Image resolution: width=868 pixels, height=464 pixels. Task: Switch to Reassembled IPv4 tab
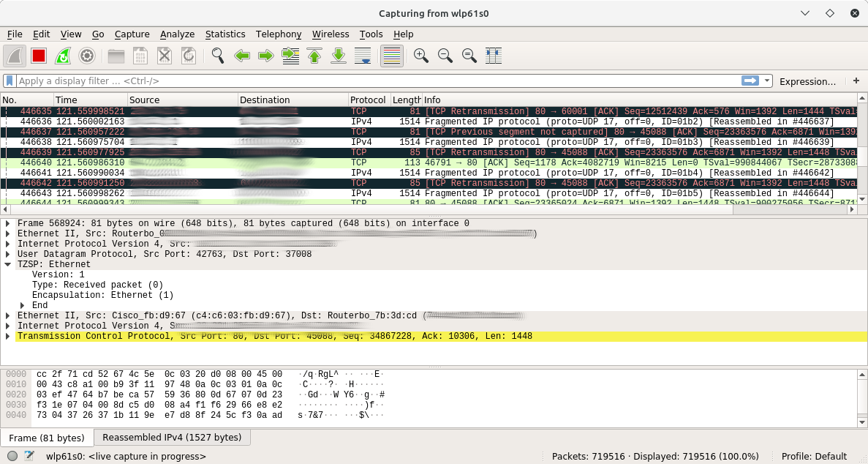coord(172,438)
